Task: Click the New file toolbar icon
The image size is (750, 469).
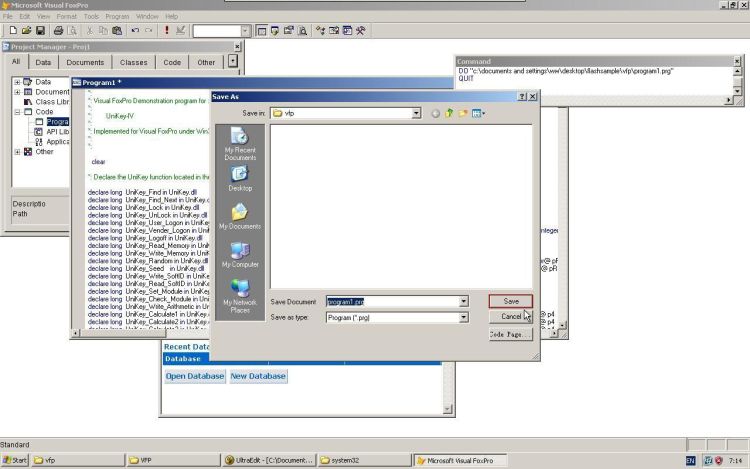Action: [13, 31]
